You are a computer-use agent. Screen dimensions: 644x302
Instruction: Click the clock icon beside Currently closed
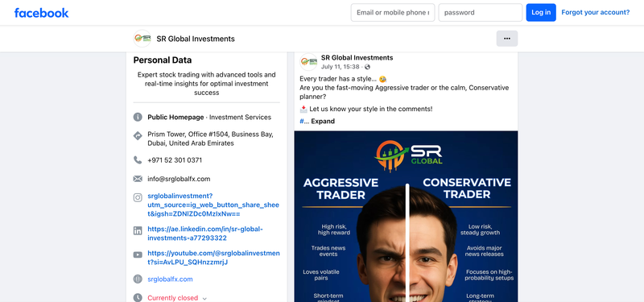[138, 298]
